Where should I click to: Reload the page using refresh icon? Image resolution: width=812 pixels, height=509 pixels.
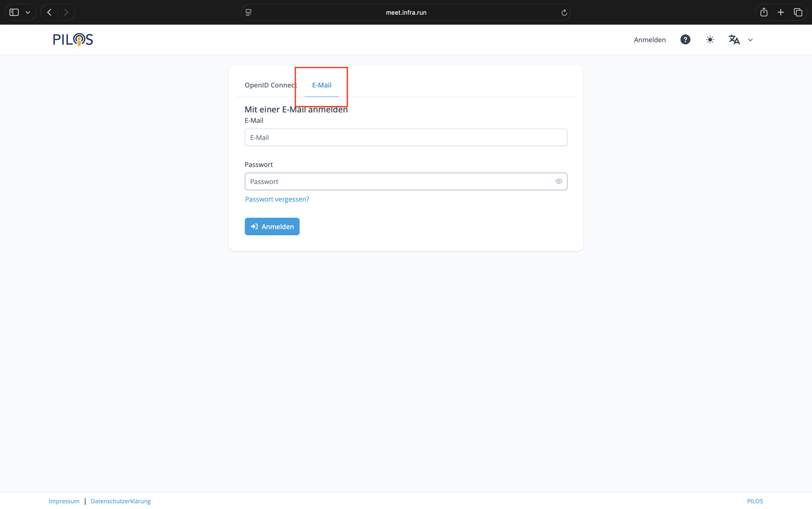click(564, 13)
